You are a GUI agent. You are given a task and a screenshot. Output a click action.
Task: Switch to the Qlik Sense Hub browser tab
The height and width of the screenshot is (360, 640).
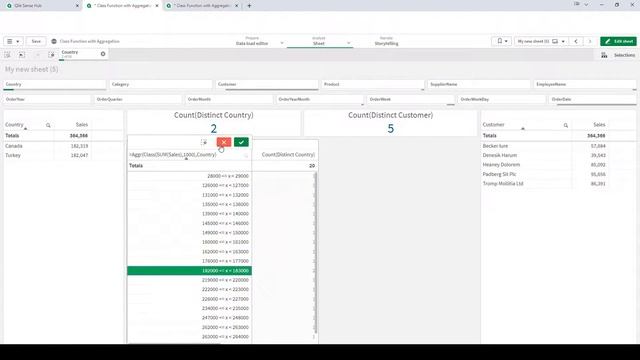[41, 6]
